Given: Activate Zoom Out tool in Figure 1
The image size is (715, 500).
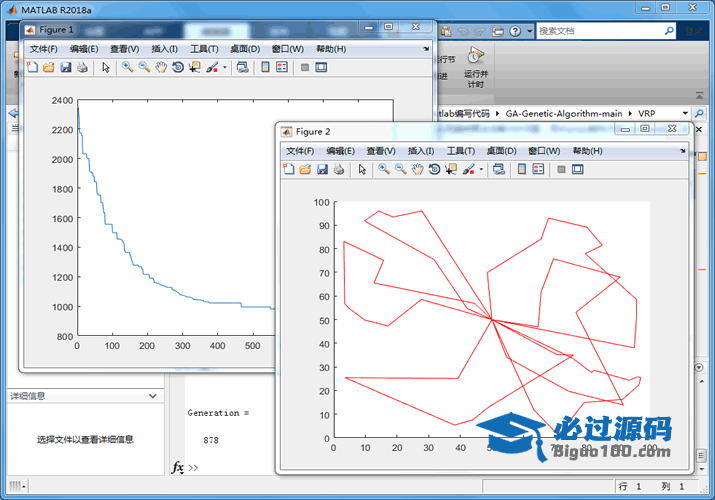Looking at the screenshot, I should [x=144, y=67].
